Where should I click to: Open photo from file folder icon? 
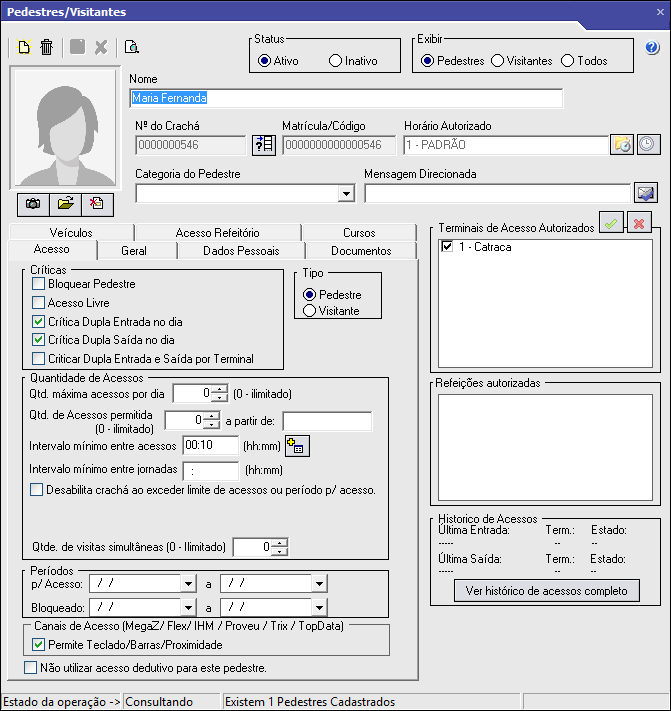pos(65,203)
